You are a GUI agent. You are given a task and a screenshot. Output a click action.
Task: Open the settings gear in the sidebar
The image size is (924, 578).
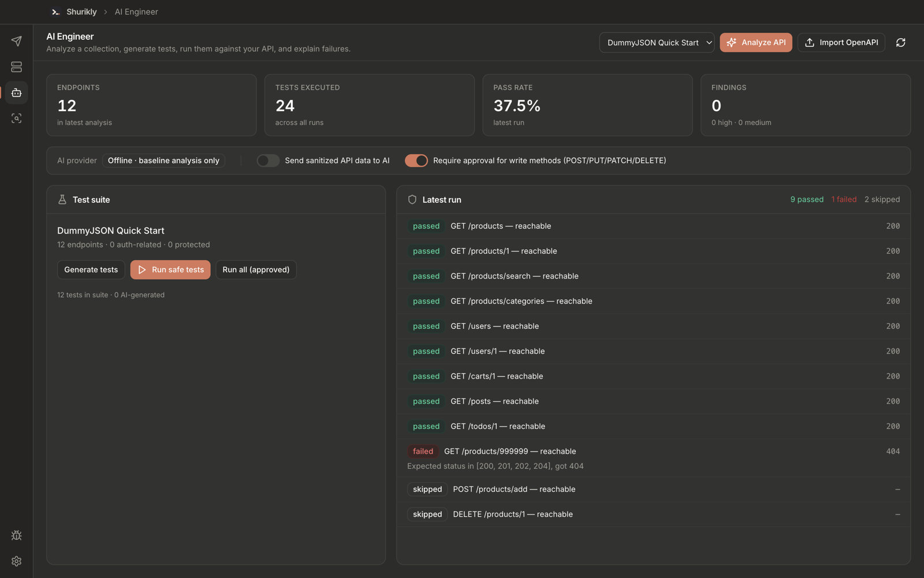click(16, 561)
